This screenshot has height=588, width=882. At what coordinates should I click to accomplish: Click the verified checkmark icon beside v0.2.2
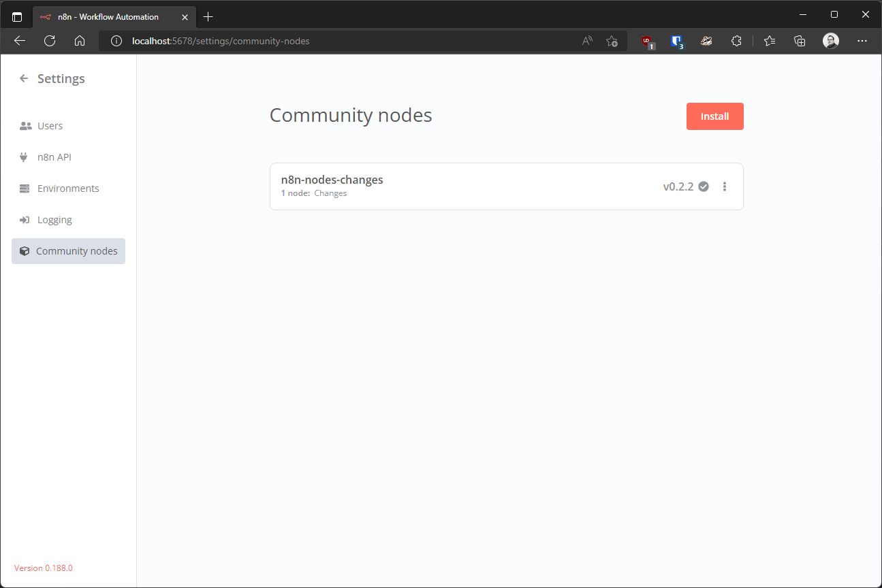(x=704, y=186)
